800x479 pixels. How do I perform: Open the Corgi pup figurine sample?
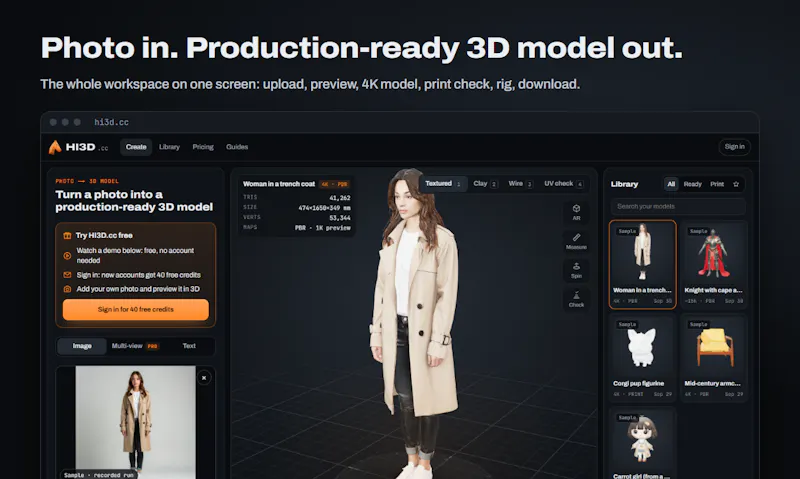click(x=642, y=358)
